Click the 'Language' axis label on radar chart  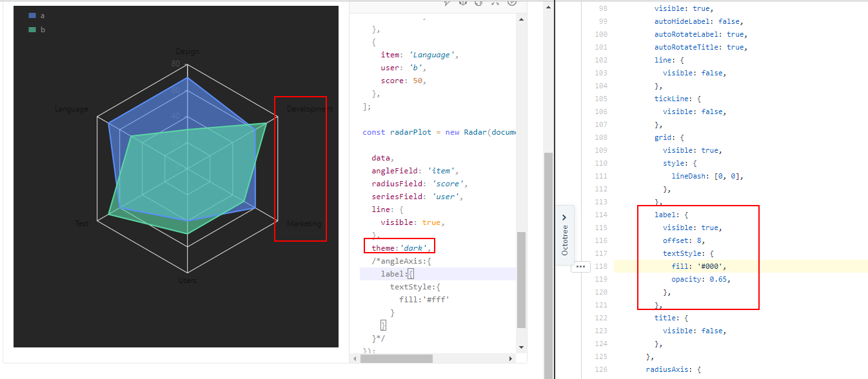[72, 109]
